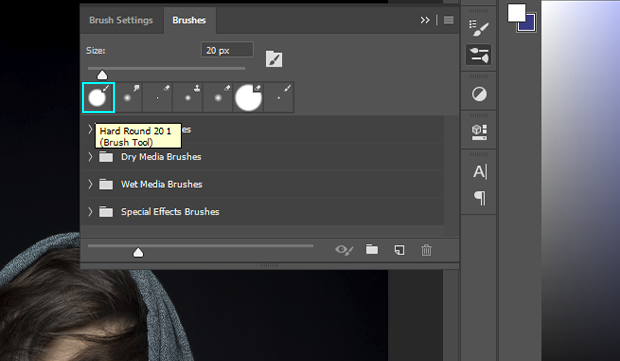Choose the second recent soft brush preset
Screen dimensions: 620x361
(128, 97)
